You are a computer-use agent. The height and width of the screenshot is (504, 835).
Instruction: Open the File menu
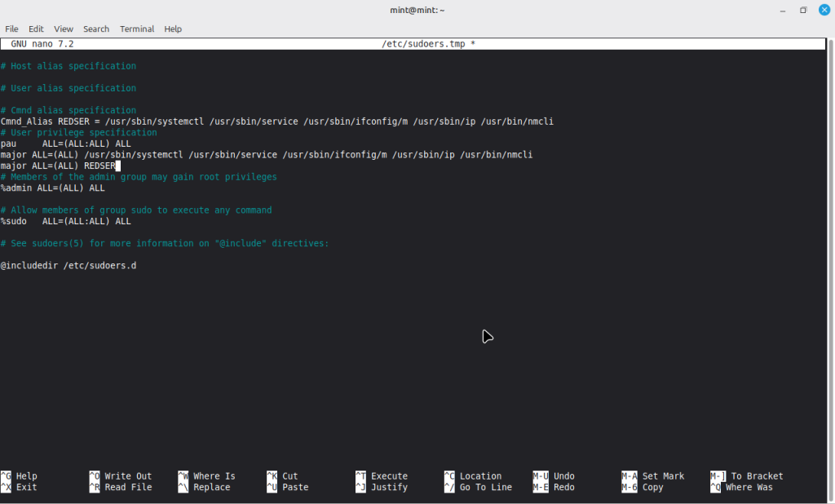(11, 29)
